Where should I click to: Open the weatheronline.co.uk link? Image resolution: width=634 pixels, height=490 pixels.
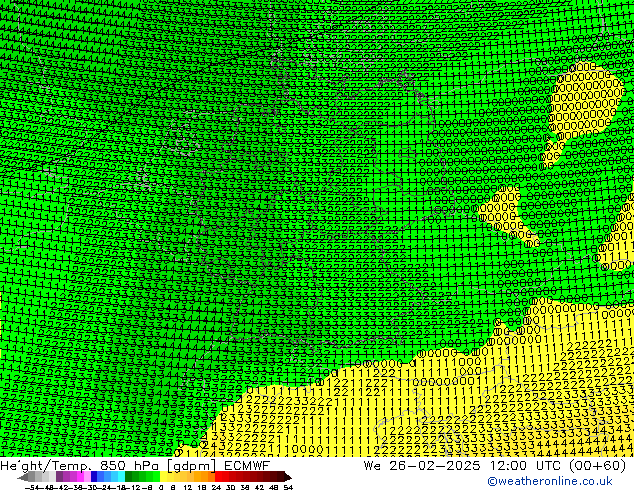(x=550, y=481)
